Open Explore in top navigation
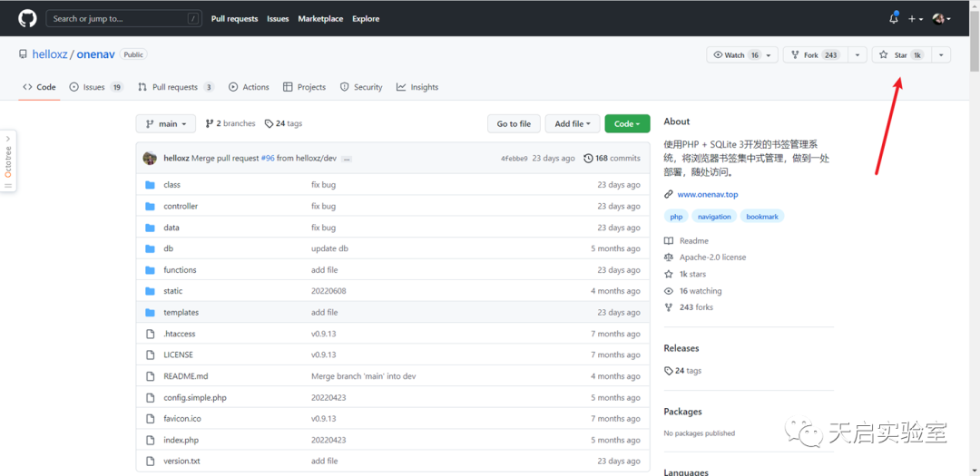This screenshot has width=980, height=476. 366,19
